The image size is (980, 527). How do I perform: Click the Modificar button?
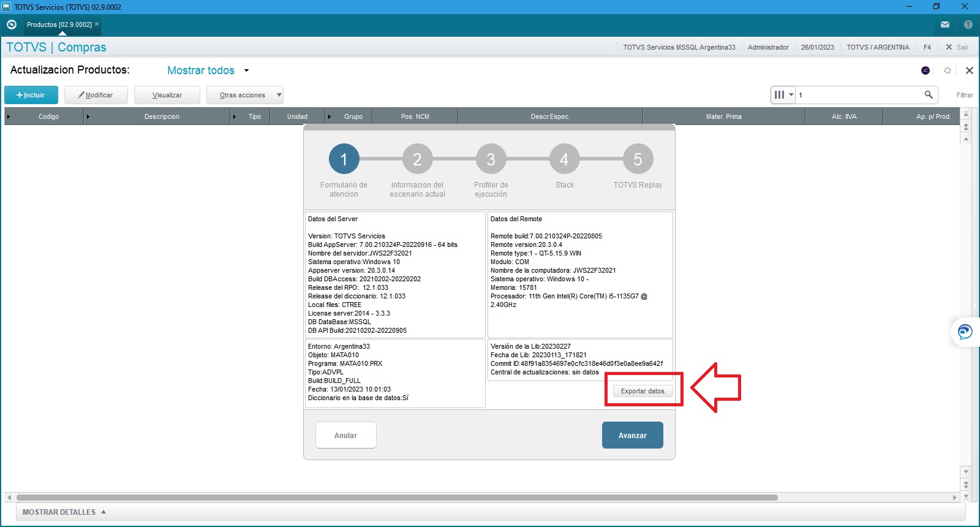pyautogui.click(x=97, y=95)
